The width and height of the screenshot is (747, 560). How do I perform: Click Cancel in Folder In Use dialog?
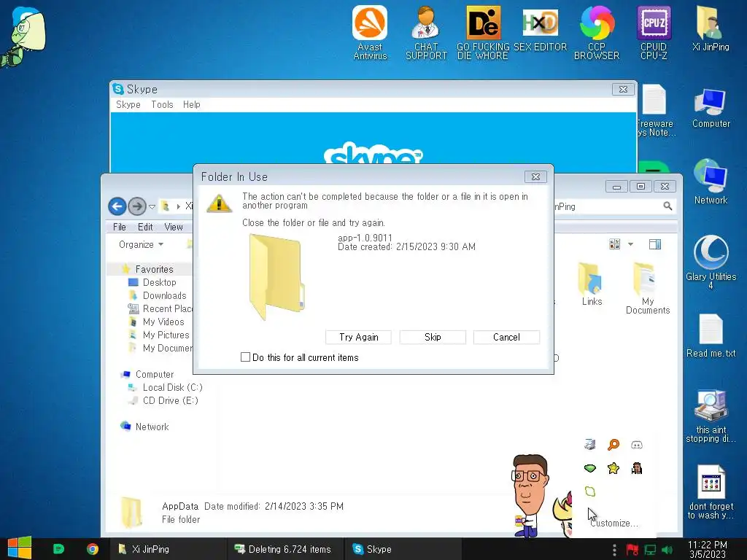click(x=506, y=337)
